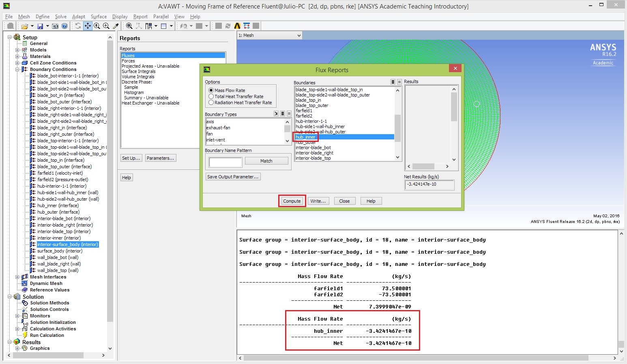
Task: Click the Boundaries list vertical scrollbar
Action: (397, 124)
